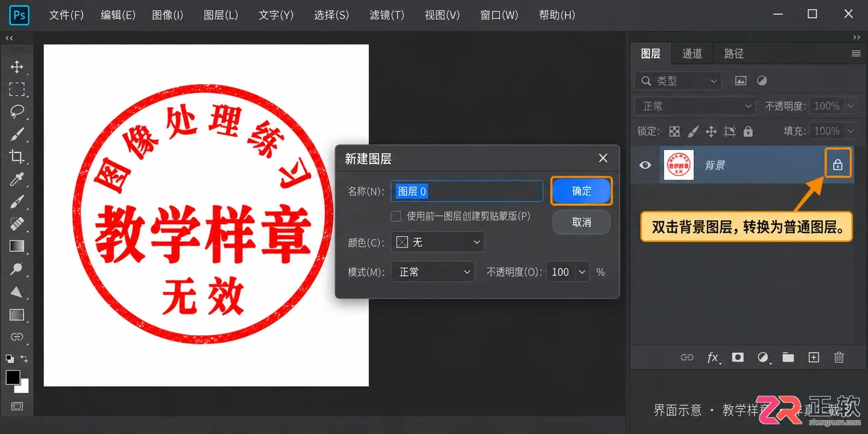Open the 模式 dropdown in the dialog
This screenshot has height=434, width=868.
pyautogui.click(x=433, y=272)
